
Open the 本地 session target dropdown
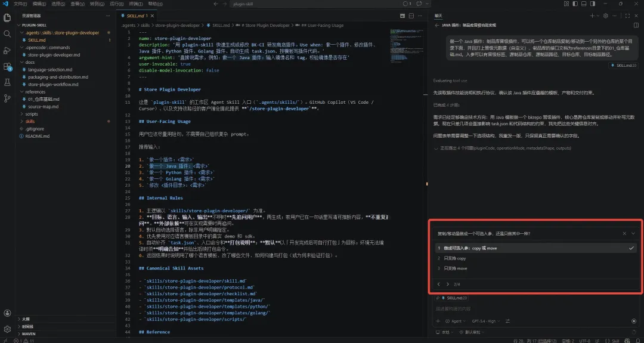[445, 332]
